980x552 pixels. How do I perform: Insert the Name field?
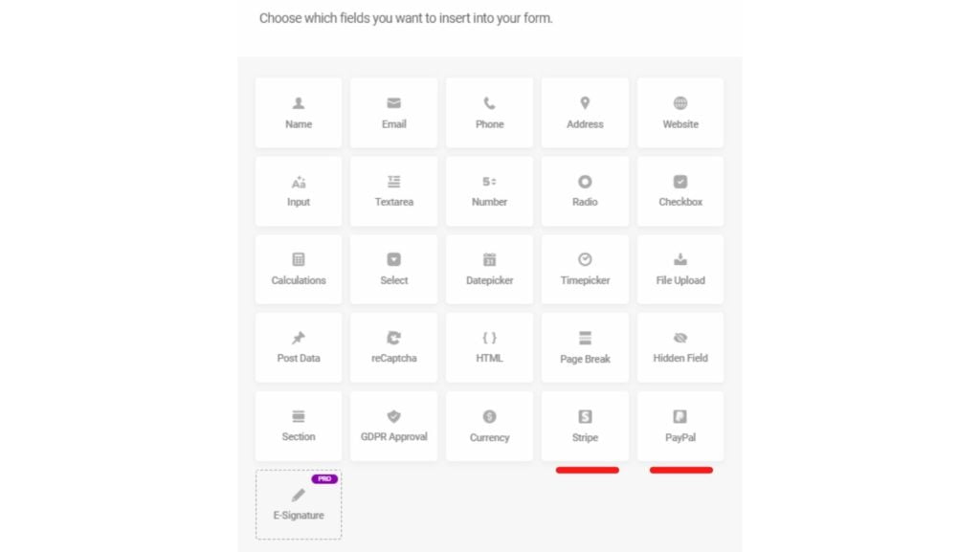click(x=299, y=112)
